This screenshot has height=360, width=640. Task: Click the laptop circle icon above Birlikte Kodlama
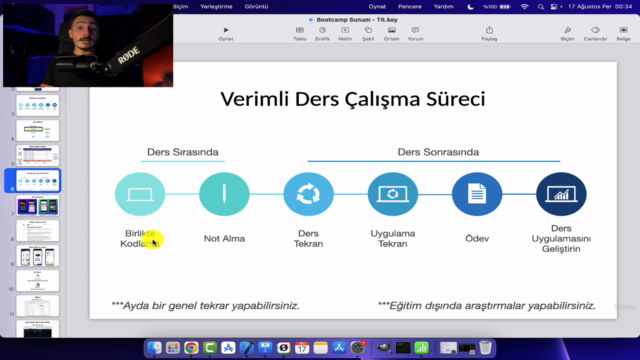[x=140, y=194]
